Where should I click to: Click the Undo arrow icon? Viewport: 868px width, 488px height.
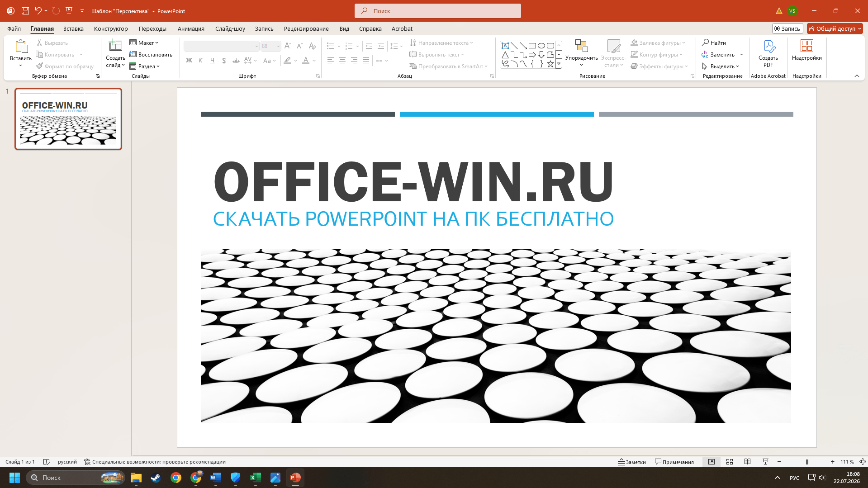[x=38, y=11]
